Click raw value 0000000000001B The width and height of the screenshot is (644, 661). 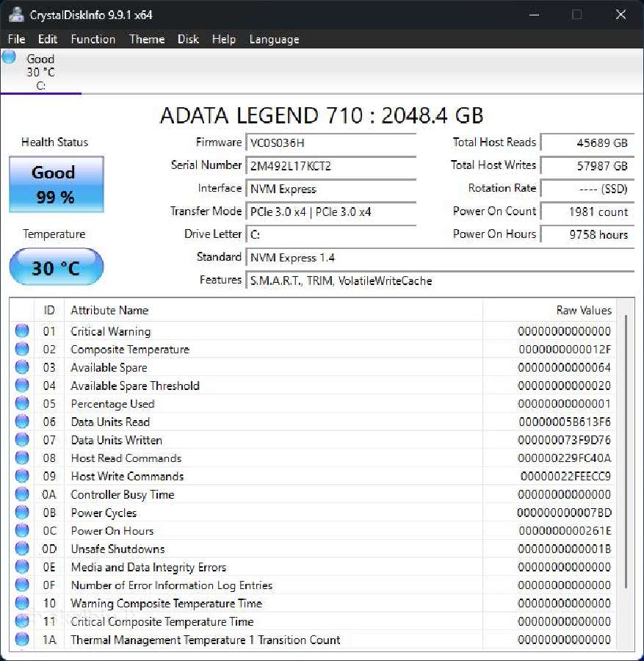coord(565,549)
